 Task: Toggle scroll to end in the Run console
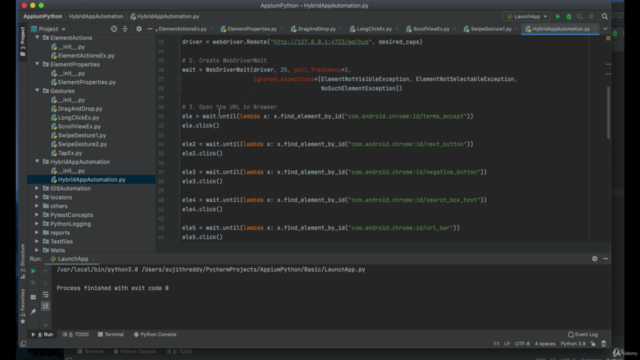45,306
